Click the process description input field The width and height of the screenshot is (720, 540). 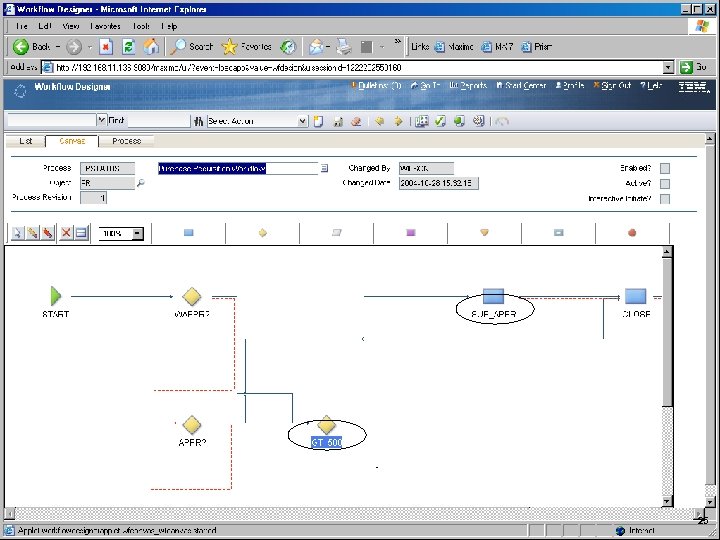point(238,169)
